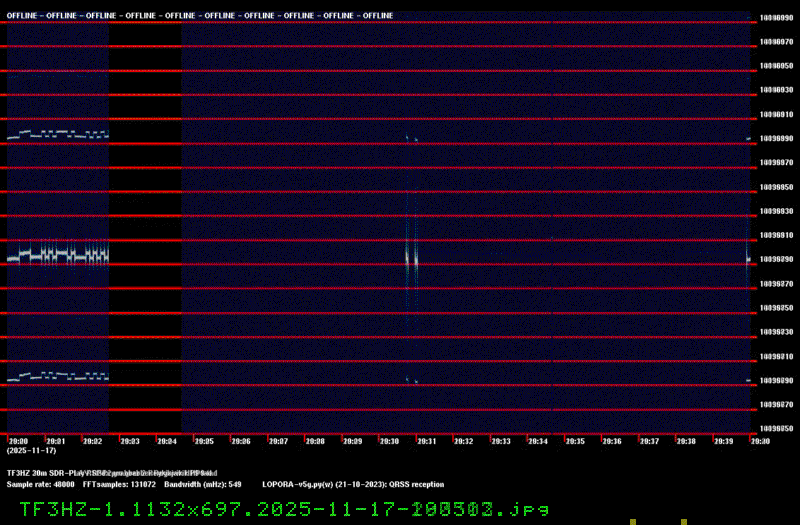Click the (2025-11-17) date label
Viewport: 800px width, 525px height.
click(x=32, y=451)
